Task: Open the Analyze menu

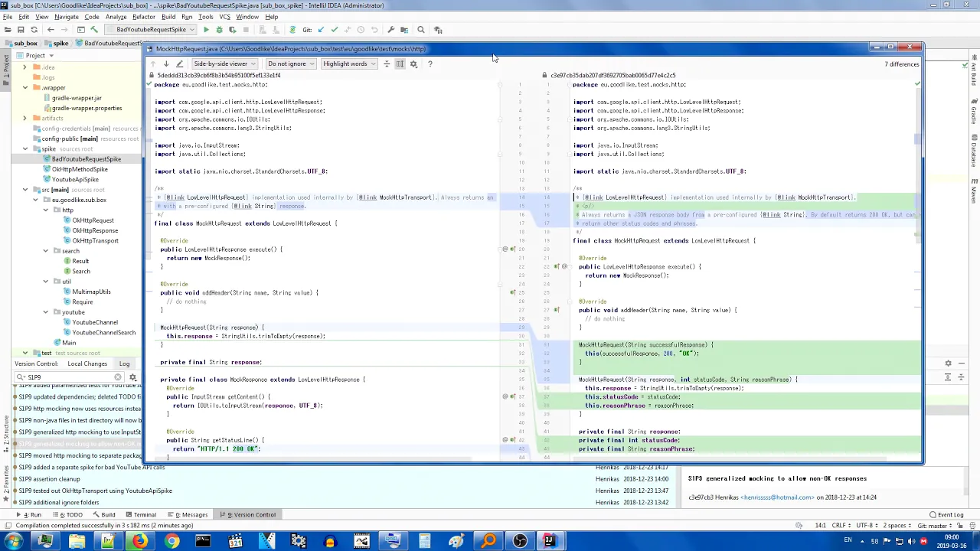Action: (116, 17)
